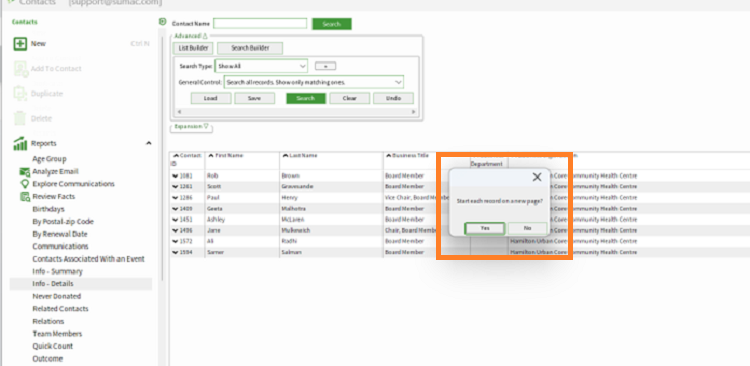Image resolution: width=750 pixels, height=366 pixels.
Task: Click last name McLaren in the table
Action: tap(292, 220)
